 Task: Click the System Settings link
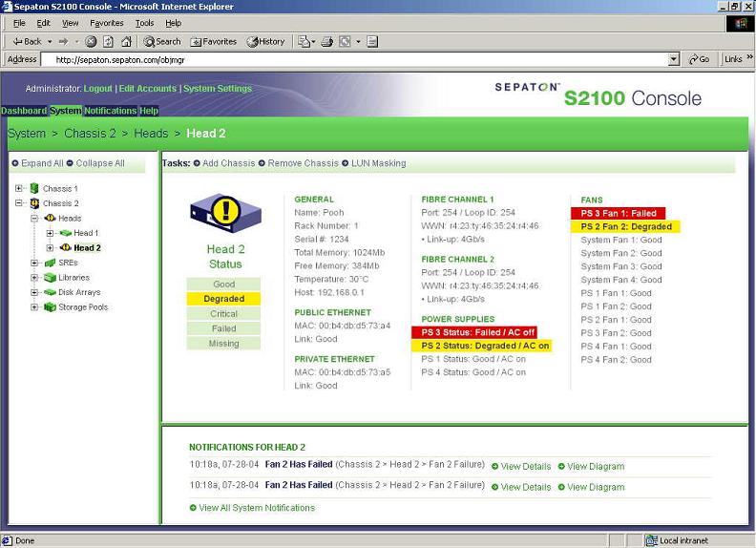[218, 88]
